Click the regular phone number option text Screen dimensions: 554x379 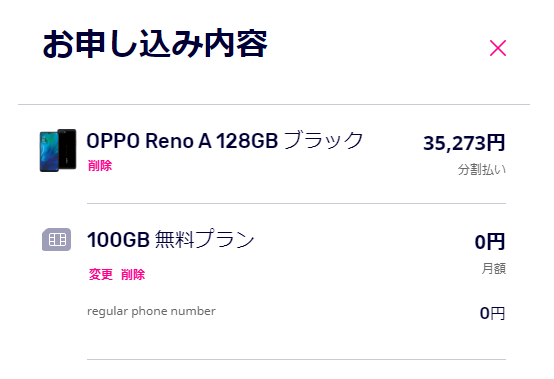pos(151,311)
